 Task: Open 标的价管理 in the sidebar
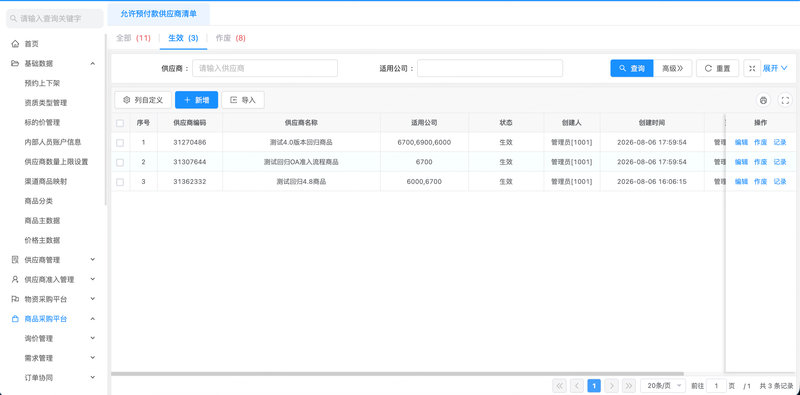[42, 122]
